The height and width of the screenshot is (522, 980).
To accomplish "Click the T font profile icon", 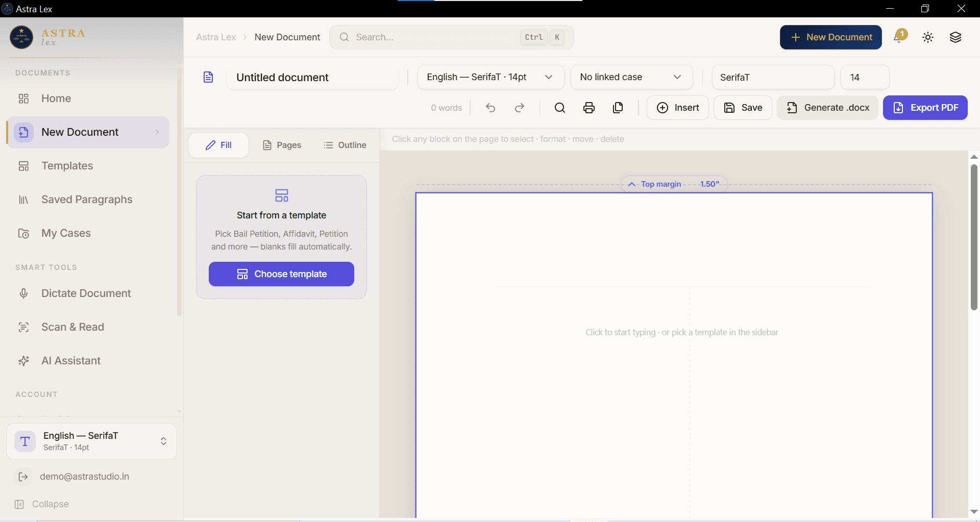I will (25, 441).
